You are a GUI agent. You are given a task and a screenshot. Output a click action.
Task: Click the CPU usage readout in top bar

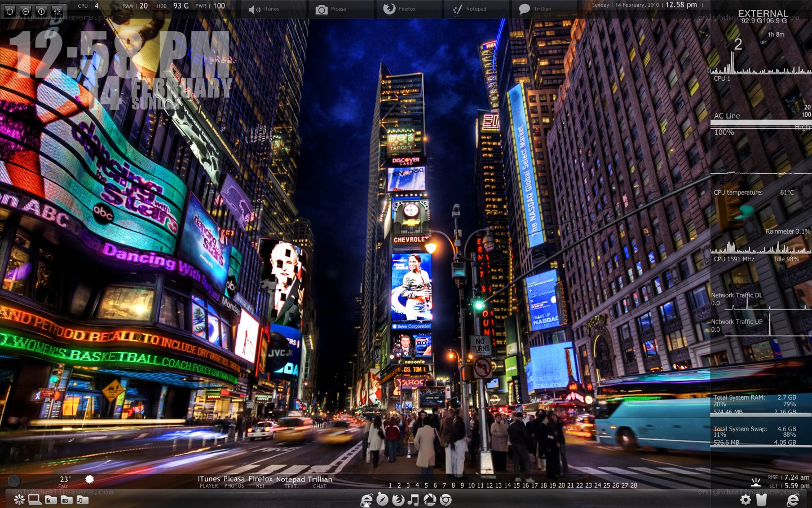89,6
